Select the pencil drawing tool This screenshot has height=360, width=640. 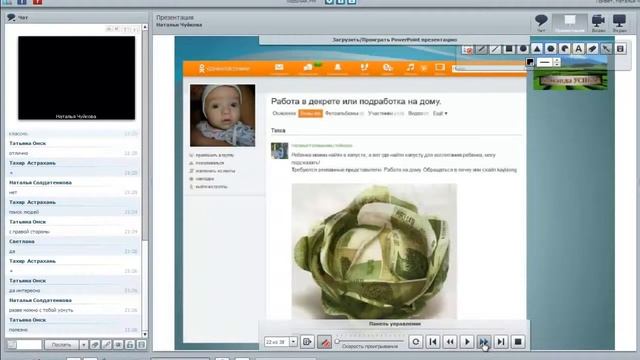coord(482,49)
